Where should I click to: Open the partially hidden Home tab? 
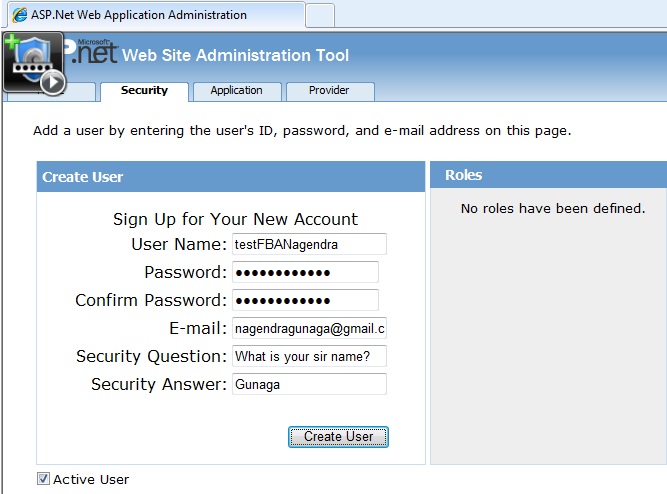[x=79, y=92]
